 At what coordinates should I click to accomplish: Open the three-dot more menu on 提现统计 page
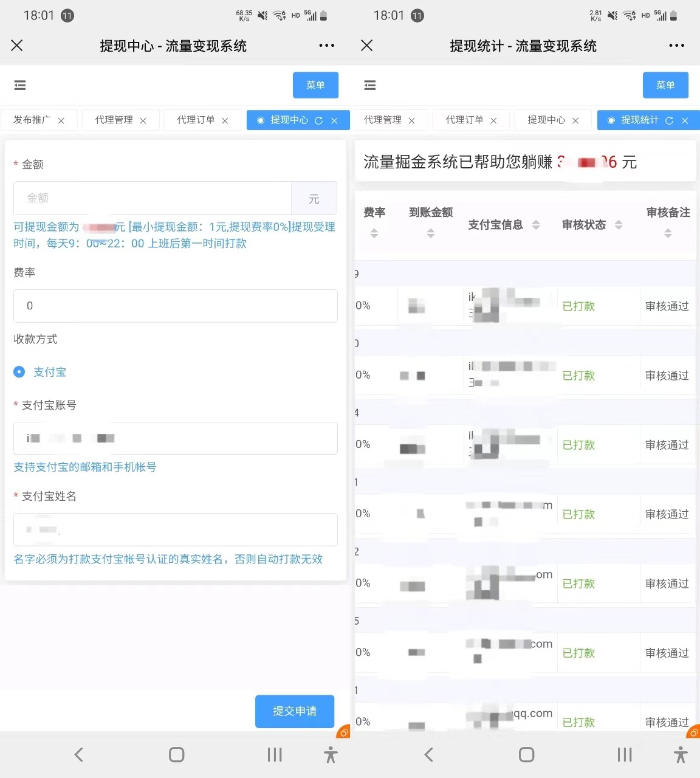coord(677,46)
